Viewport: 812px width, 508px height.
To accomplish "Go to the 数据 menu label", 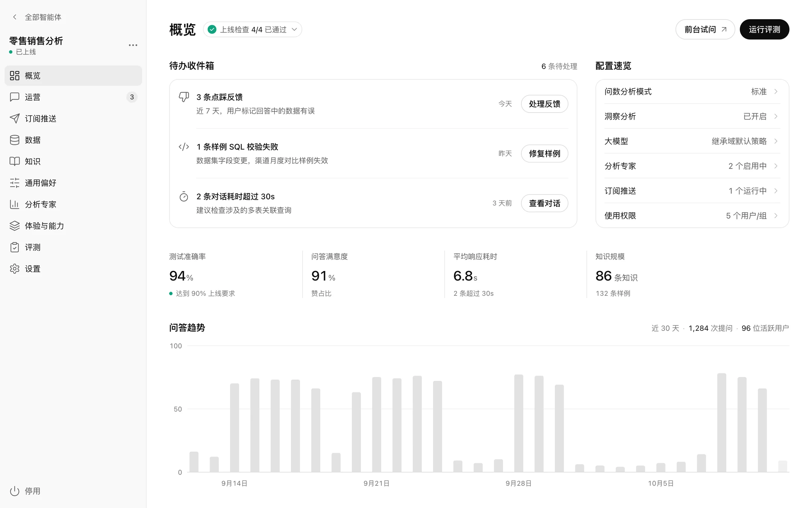I will click(33, 140).
